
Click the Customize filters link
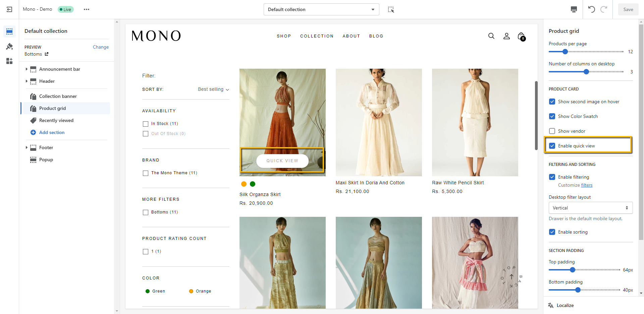(587, 185)
